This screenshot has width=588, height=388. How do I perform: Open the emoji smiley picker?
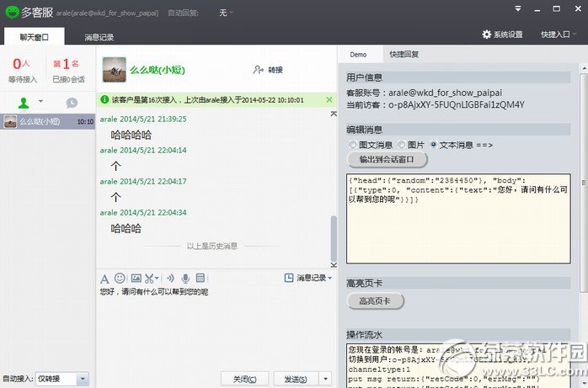pyautogui.click(x=120, y=278)
